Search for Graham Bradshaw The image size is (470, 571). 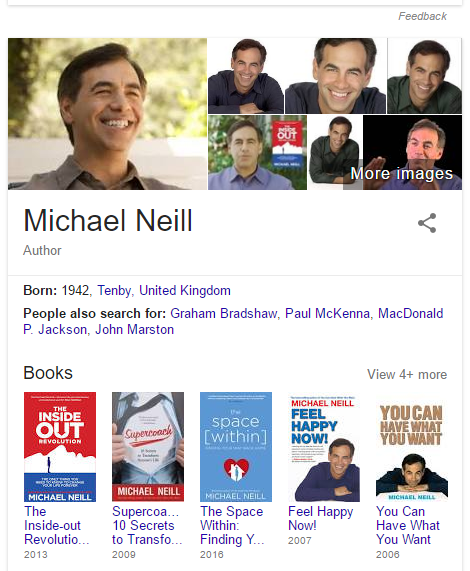pos(224,314)
